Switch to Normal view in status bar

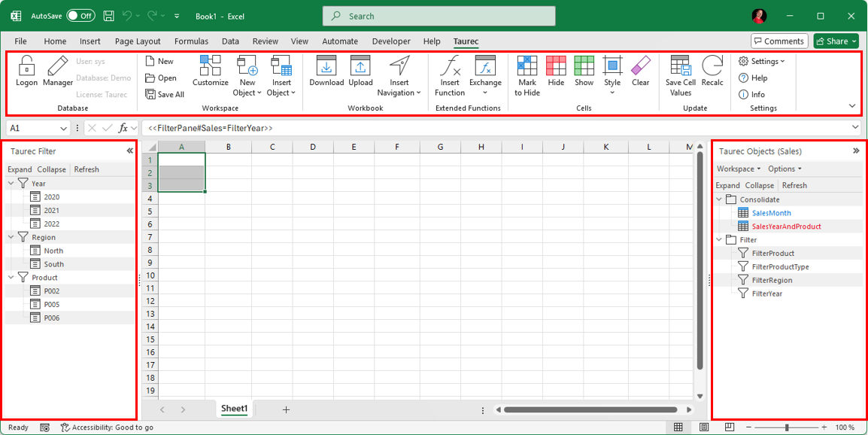tap(678, 427)
